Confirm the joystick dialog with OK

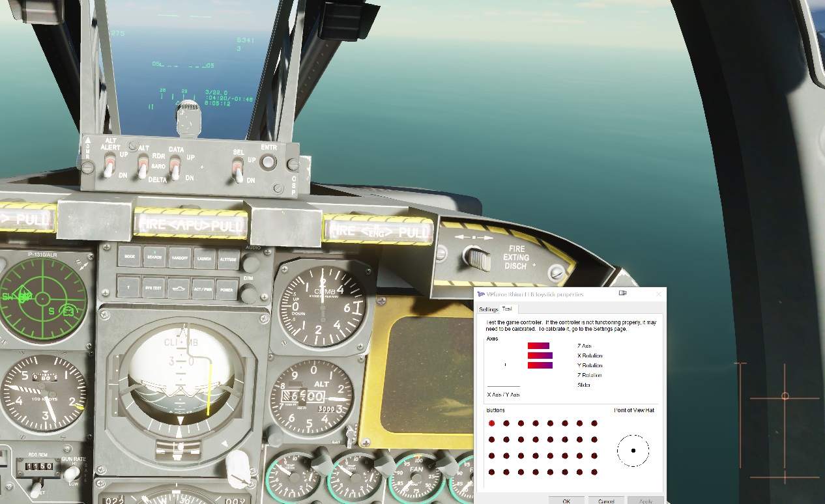pyautogui.click(x=566, y=501)
